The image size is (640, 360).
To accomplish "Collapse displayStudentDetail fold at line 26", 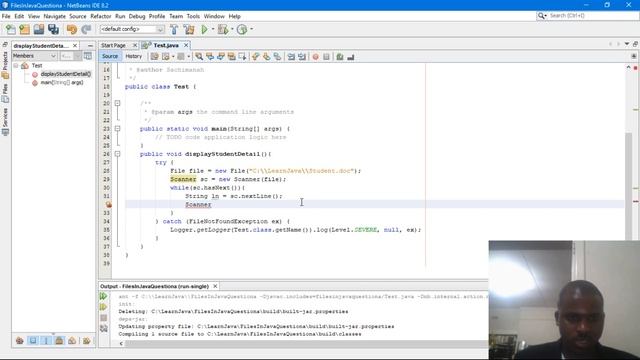I will (118, 154).
